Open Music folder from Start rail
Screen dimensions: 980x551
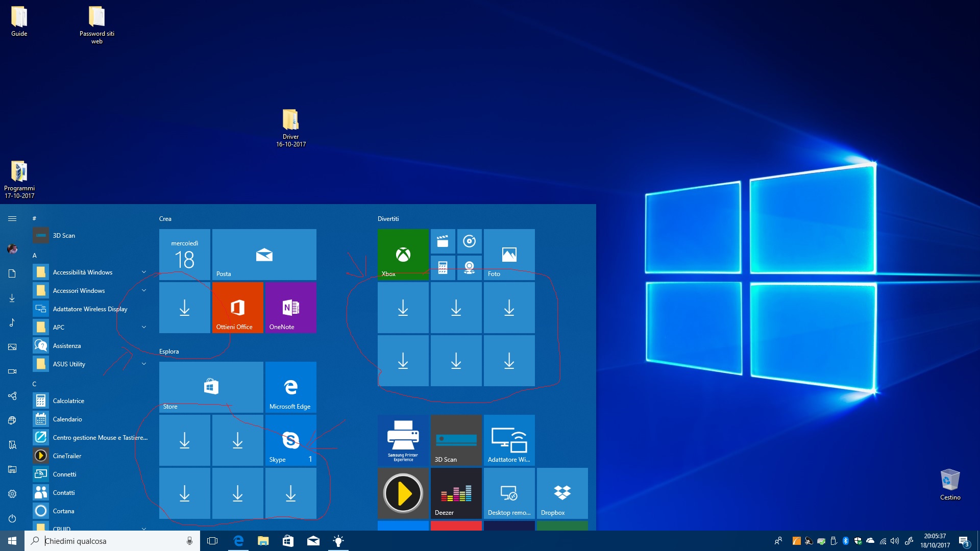coord(12,322)
